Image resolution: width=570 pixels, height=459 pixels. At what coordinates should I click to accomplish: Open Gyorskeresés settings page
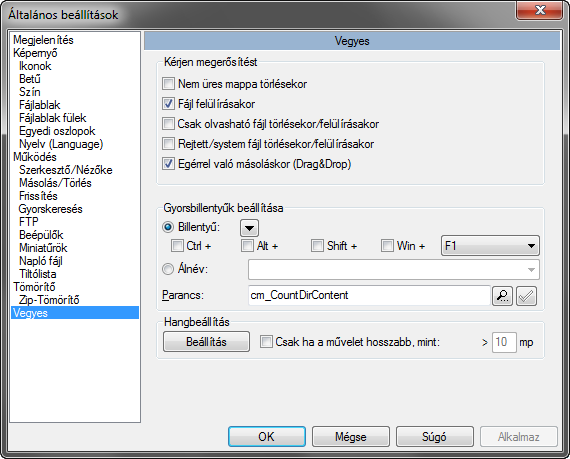point(51,209)
